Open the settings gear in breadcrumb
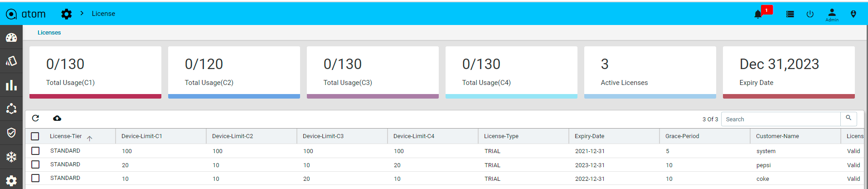This screenshot has height=189, width=868. 66,14
